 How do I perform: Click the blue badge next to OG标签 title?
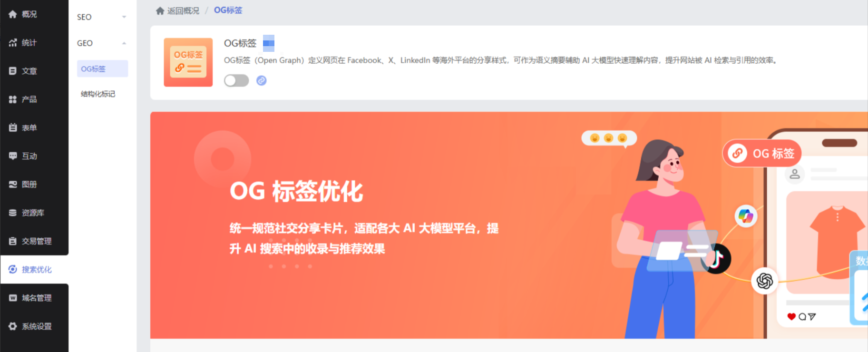[x=269, y=43]
